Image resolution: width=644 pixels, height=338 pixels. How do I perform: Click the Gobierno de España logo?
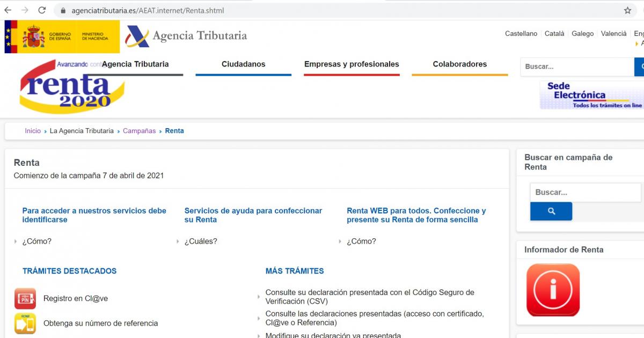pyautogui.click(x=62, y=36)
